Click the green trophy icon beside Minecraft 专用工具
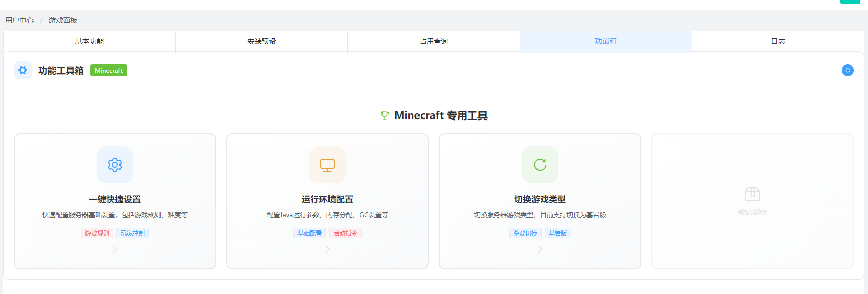The image size is (868, 294). coord(385,115)
